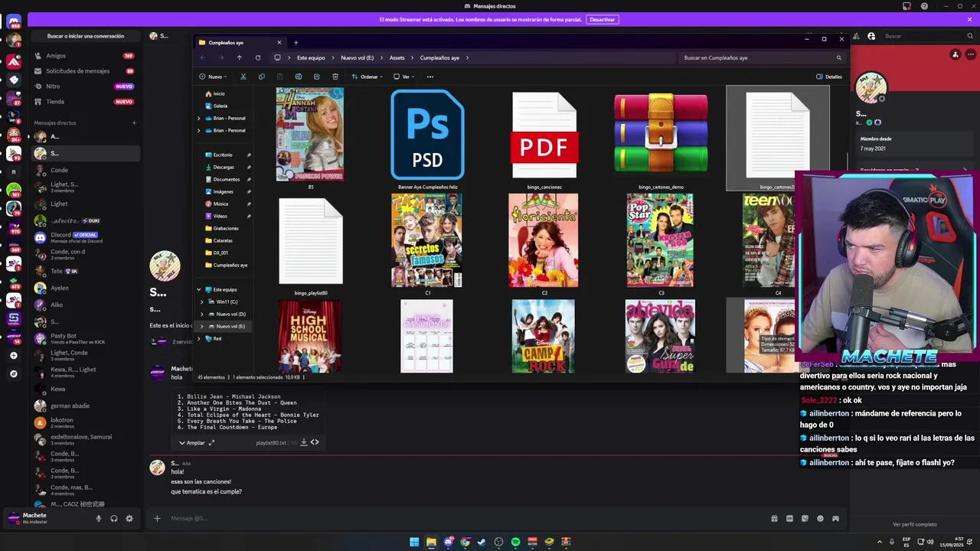The width and height of the screenshot is (980, 551).
Task: Click Buscar o iniciar una conversación field
Action: [86, 36]
